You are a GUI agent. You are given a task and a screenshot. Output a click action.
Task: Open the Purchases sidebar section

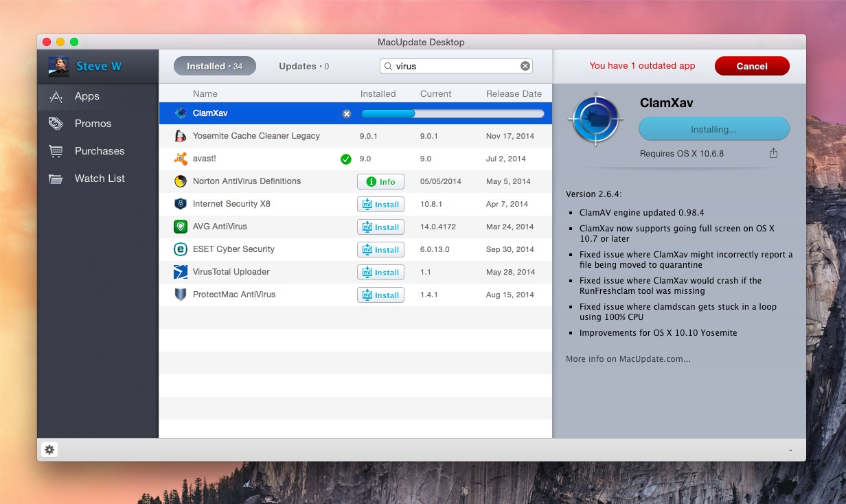click(98, 151)
